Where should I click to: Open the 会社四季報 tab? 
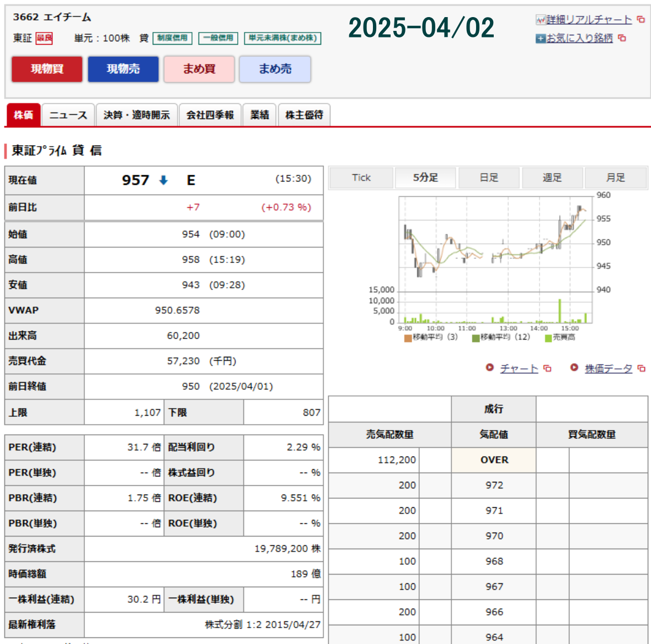click(210, 115)
